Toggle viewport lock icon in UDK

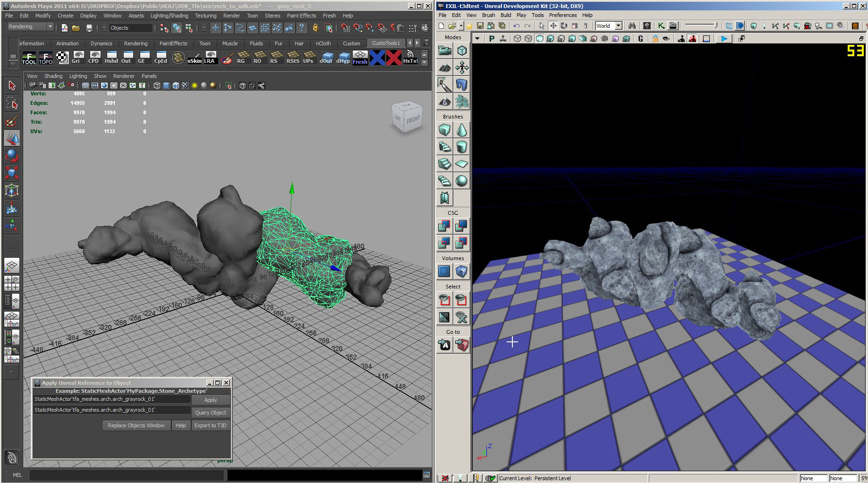pos(655,39)
